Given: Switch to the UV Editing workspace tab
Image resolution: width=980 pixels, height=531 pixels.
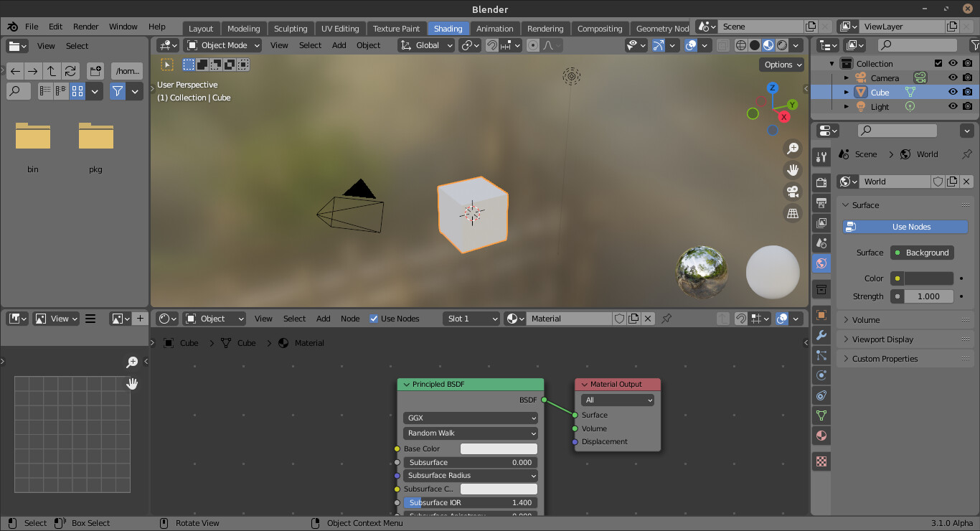Looking at the screenshot, I should (339, 29).
